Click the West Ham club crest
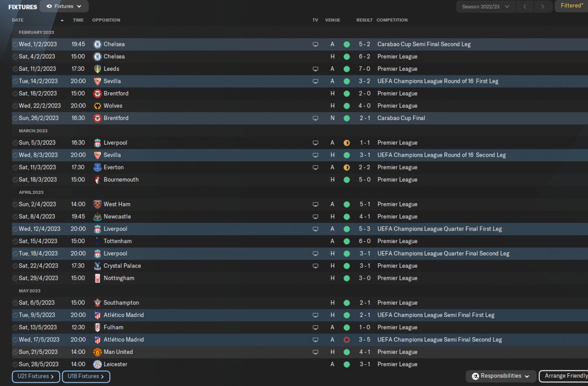 coord(97,204)
